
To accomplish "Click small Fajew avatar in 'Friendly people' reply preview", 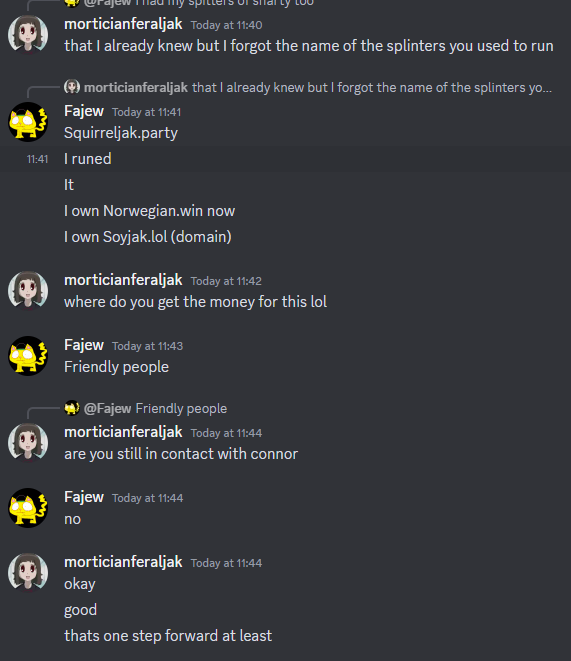I will [72, 408].
